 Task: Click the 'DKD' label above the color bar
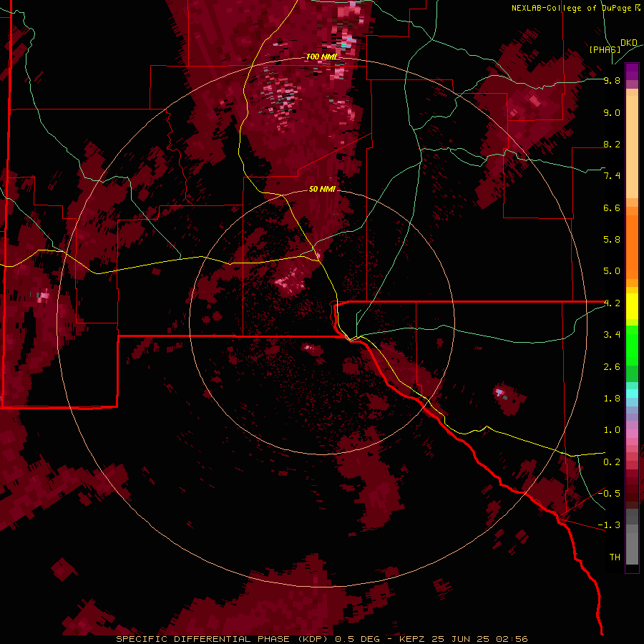coord(629,43)
